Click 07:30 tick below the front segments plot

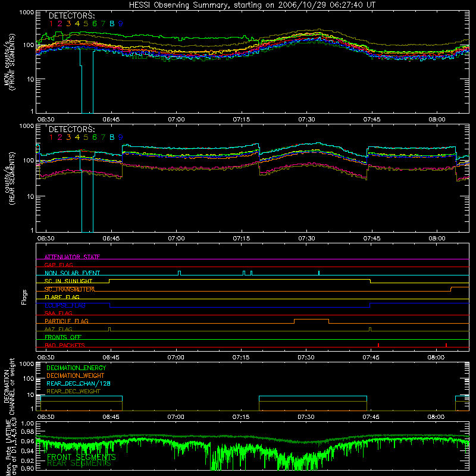tap(306, 120)
